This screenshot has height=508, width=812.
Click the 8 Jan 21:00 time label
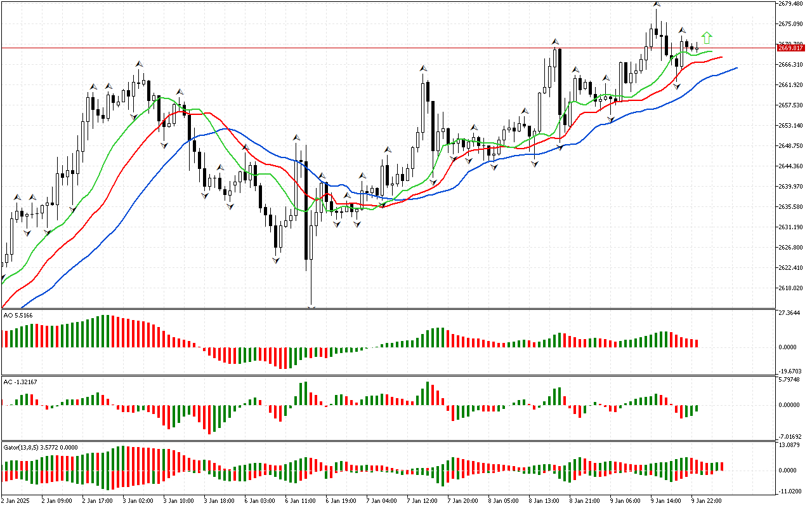(584, 501)
